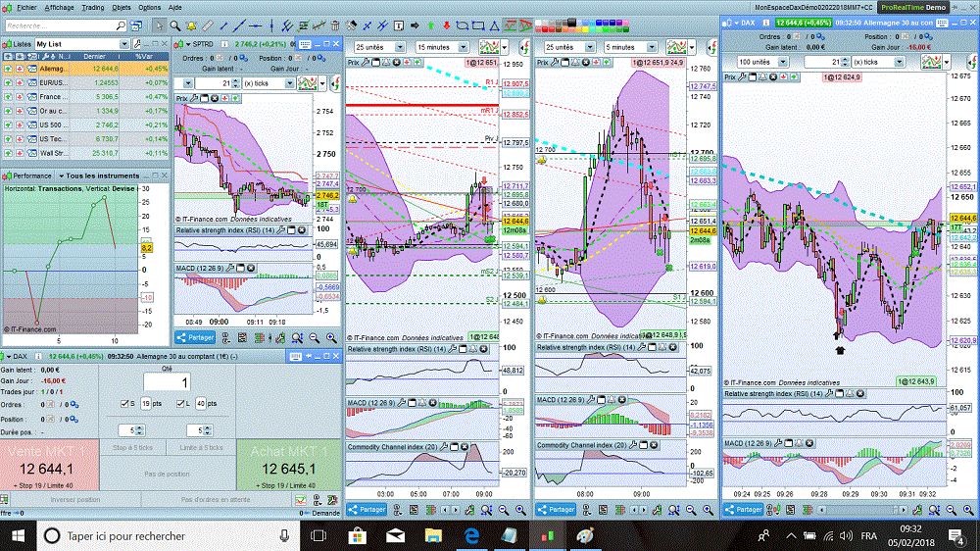This screenshot has width=980, height=551.
Task: Select the text annotation T tool
Action: (x=399, y=25)
